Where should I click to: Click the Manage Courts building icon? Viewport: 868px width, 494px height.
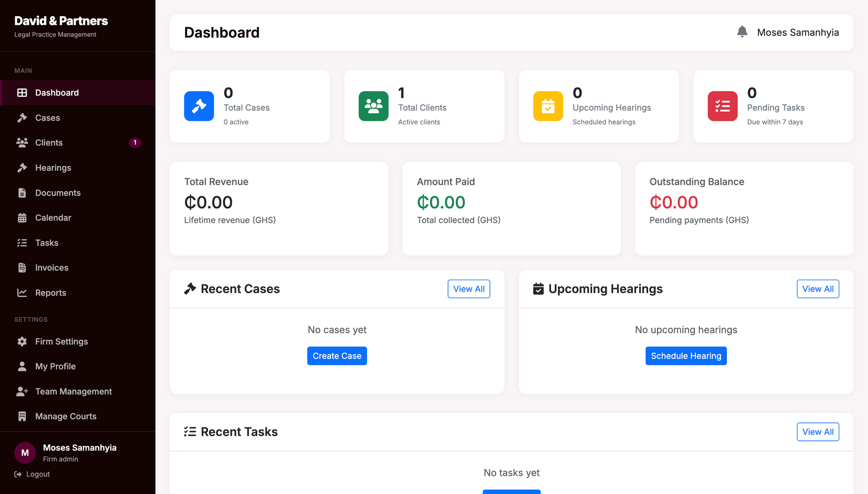click(x=22, y=416)
